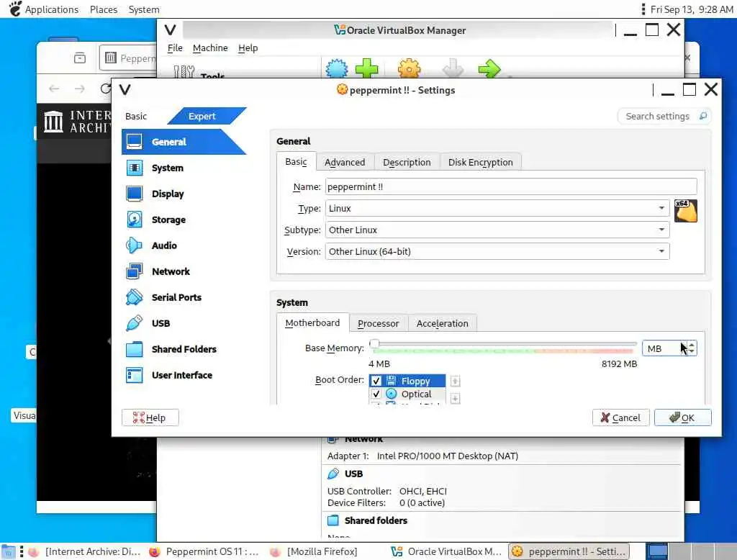The height and width of the screenshot is (560, 737).
Task: Click the OK button
Action: pos(682,417)
